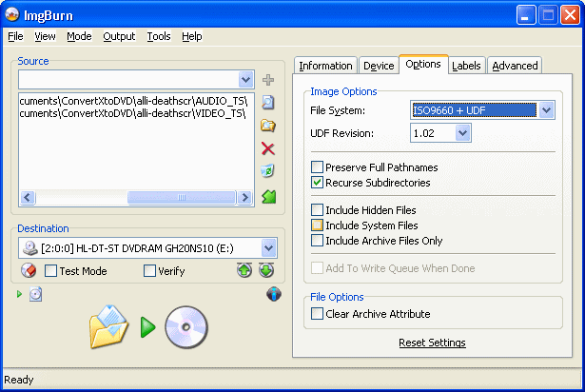Open the UDF Revision dropdown
This screenshot has height=392, width=585.
[462, 133]
